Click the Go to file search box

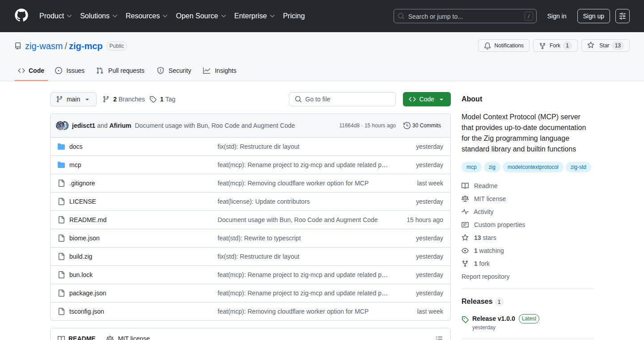coord(342,99)
